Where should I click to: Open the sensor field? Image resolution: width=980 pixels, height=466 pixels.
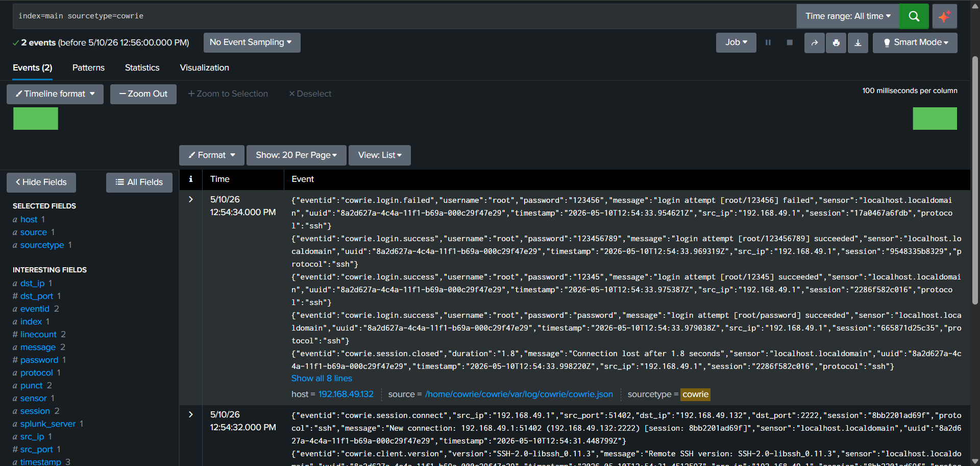tap(34, 399)
